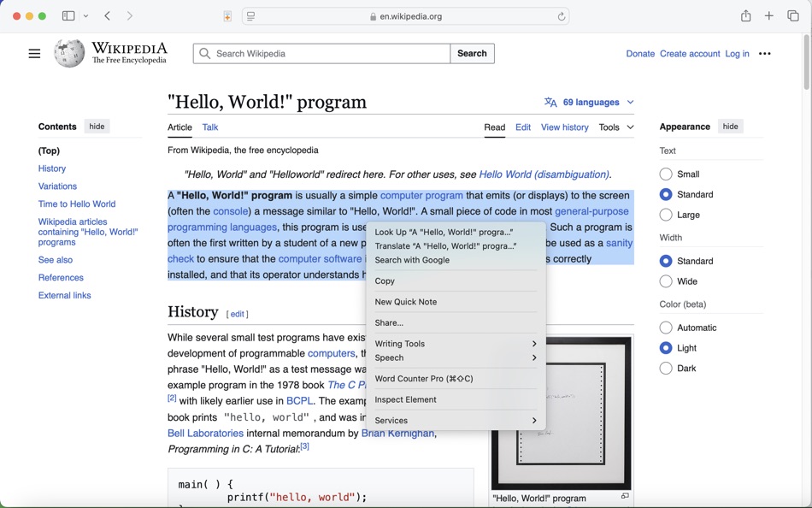Reload the page with the refresh icon
Viewport: 812px width, 508px height.
tap(562, 16)
